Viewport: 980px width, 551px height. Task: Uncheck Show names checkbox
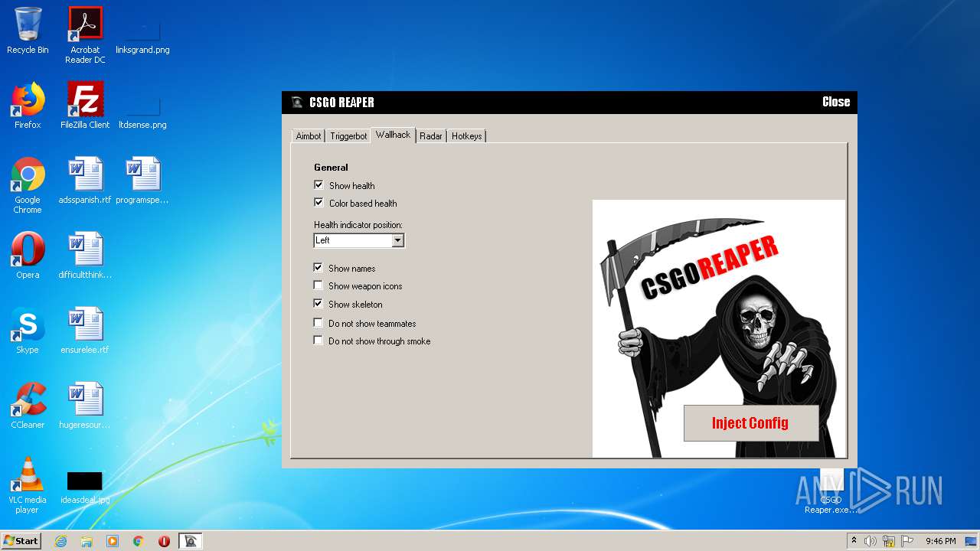(318, 267)
